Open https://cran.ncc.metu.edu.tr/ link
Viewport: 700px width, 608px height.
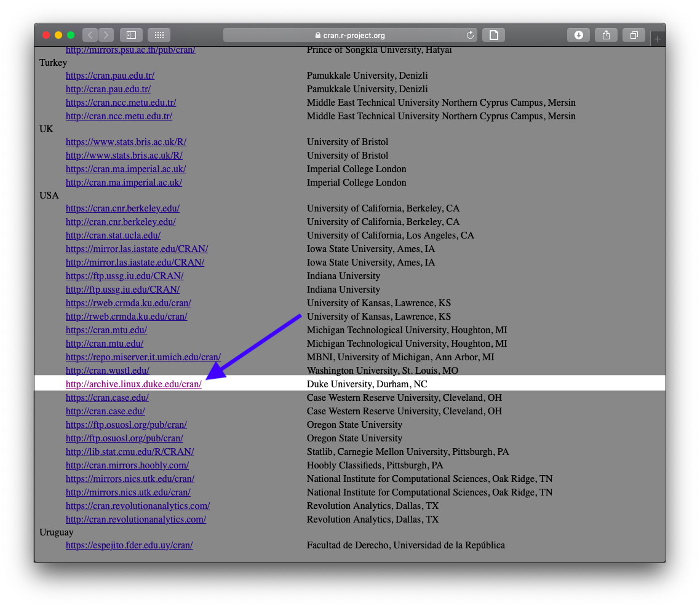[121, 103]
